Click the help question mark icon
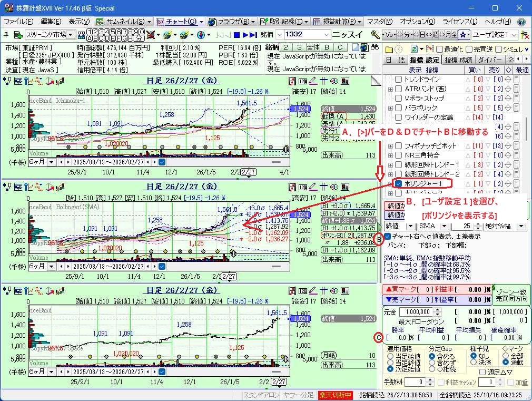The width and height of the screenshot is (532, 401). (x=521, y=22)
